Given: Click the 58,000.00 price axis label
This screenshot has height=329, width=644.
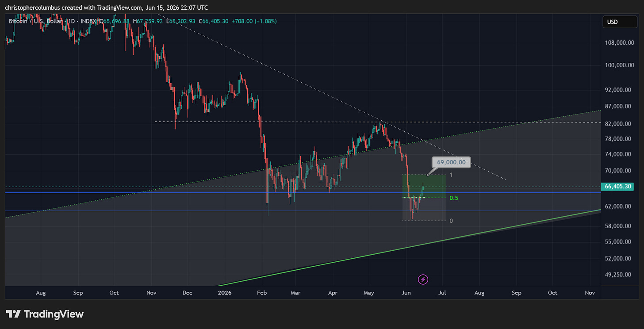Looking at the screenshot, I should [x=618, y=226].
